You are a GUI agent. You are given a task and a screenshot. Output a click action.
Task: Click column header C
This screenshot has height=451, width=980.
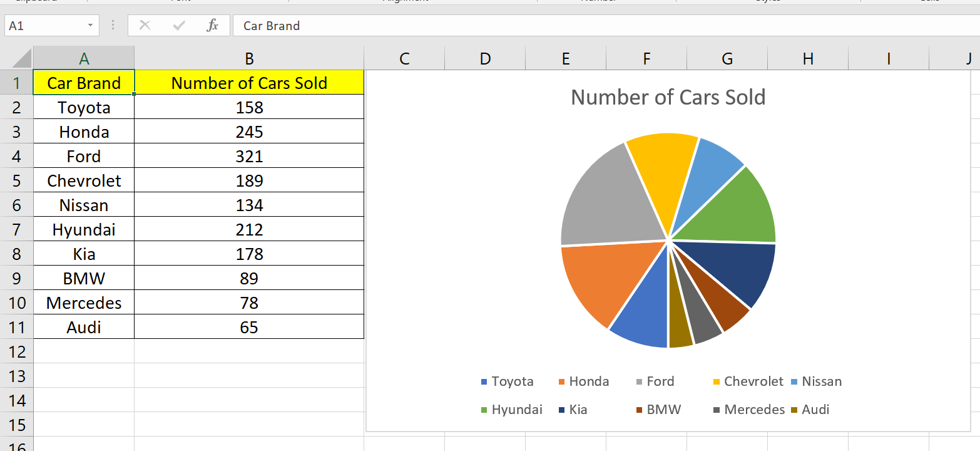click(404, 58)
